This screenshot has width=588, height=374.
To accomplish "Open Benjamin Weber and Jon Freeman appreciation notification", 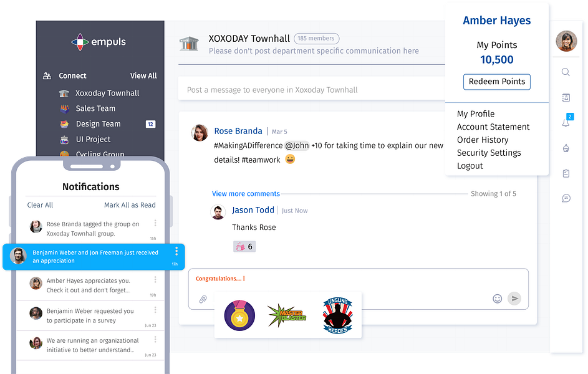I will (x=94, y=257).
